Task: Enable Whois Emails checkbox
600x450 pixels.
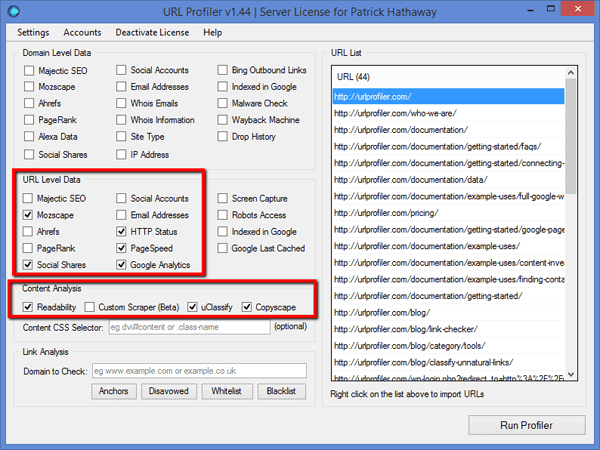Action: tap(121, 103)
